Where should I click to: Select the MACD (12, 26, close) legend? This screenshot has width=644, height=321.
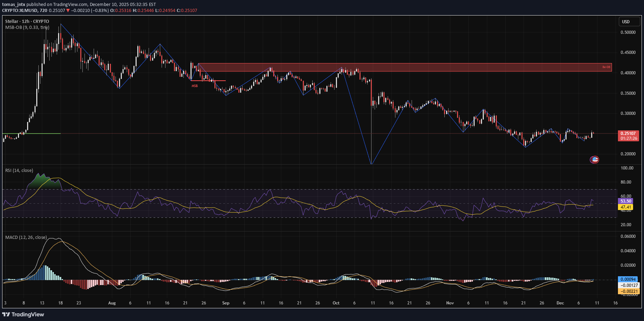26,237
